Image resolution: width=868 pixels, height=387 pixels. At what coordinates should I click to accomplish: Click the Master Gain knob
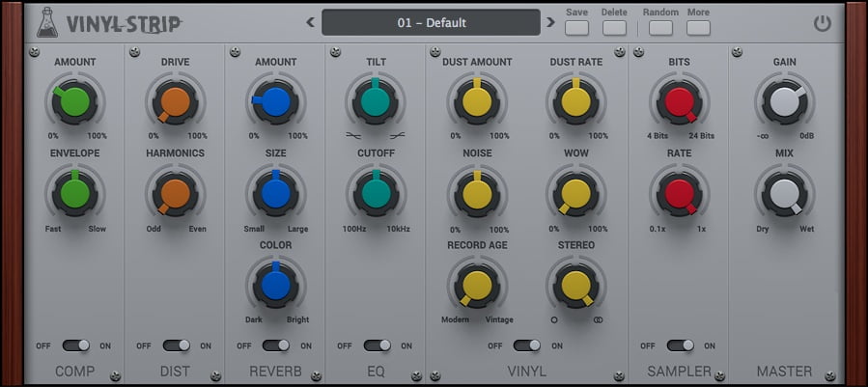pos(784,101)
